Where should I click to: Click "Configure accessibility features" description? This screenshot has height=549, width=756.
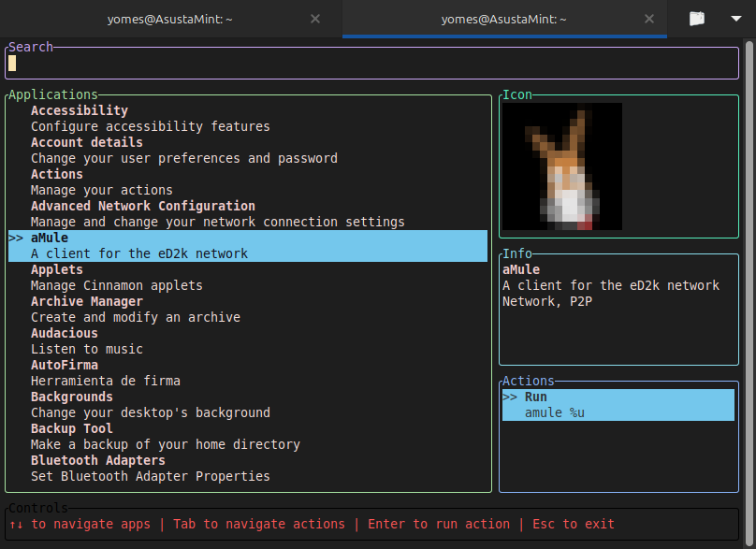(151, 126)
